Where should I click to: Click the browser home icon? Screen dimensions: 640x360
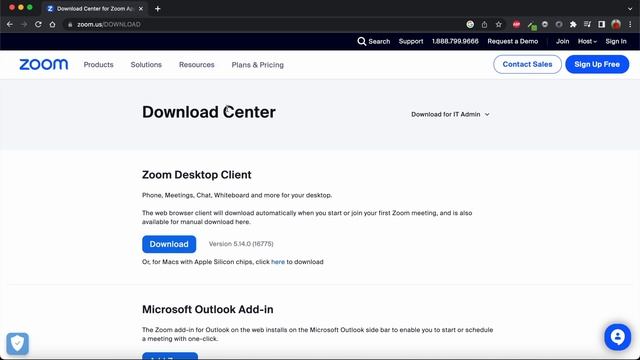(52, 24)
